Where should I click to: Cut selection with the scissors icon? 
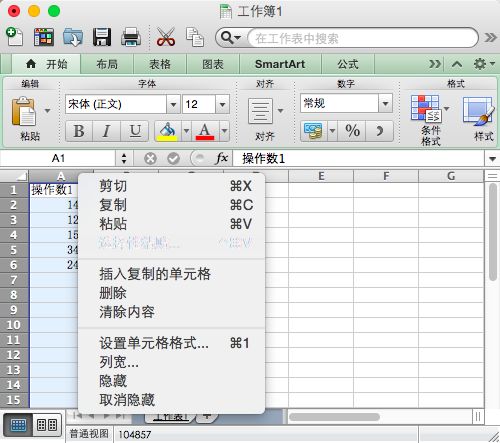point(166,37)
